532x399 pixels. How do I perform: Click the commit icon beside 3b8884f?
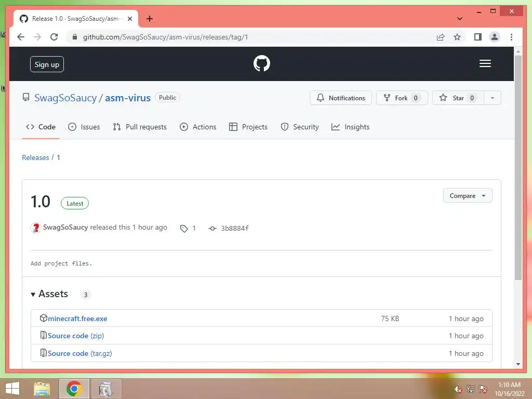[x=212, y=229]
